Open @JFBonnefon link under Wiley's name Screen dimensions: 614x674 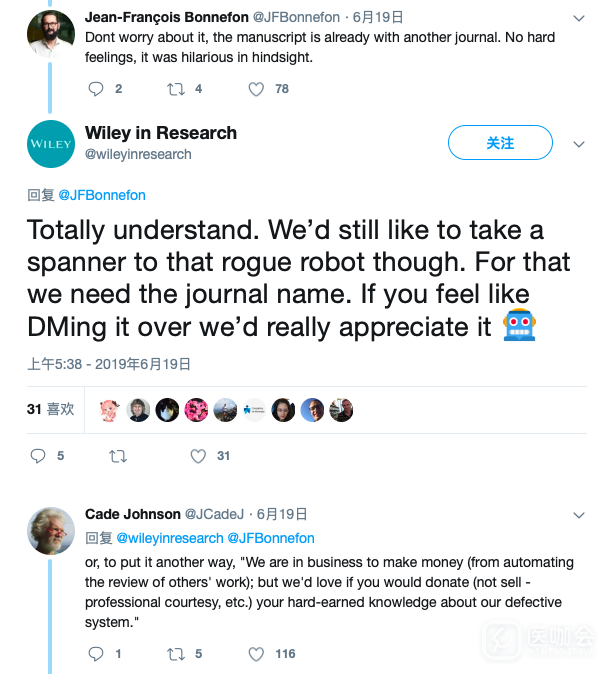tap(102, 195)
